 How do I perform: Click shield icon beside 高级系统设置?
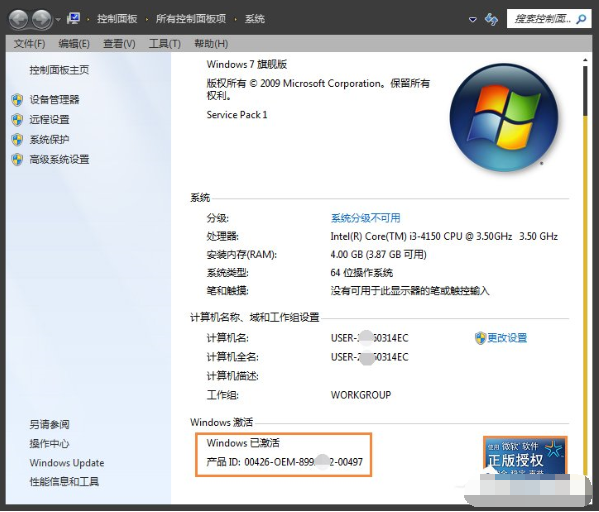(17, 160)
